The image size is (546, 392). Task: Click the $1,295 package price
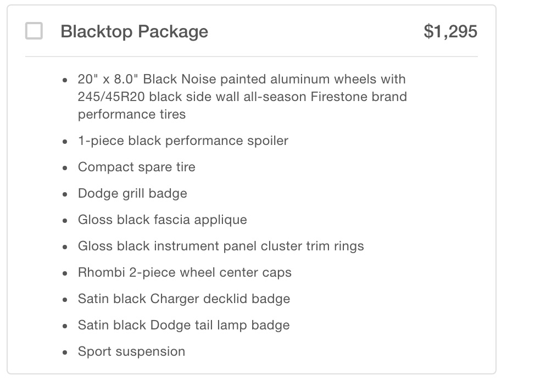click(450, 31)
